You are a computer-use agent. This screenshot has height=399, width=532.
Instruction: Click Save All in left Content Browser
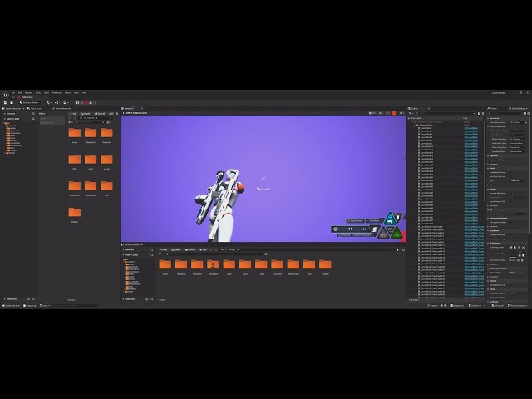click(x=100, y=114)
